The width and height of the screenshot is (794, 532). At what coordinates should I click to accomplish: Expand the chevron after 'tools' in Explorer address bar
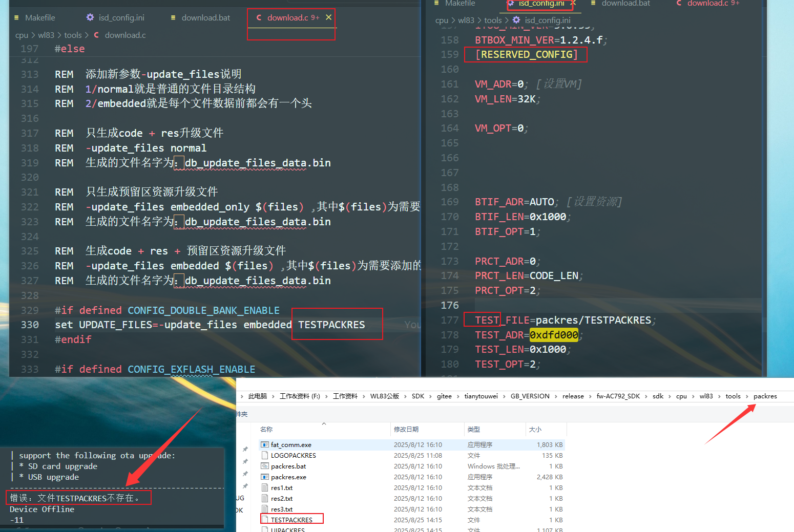pyautogui.click(x=747, y=396)
